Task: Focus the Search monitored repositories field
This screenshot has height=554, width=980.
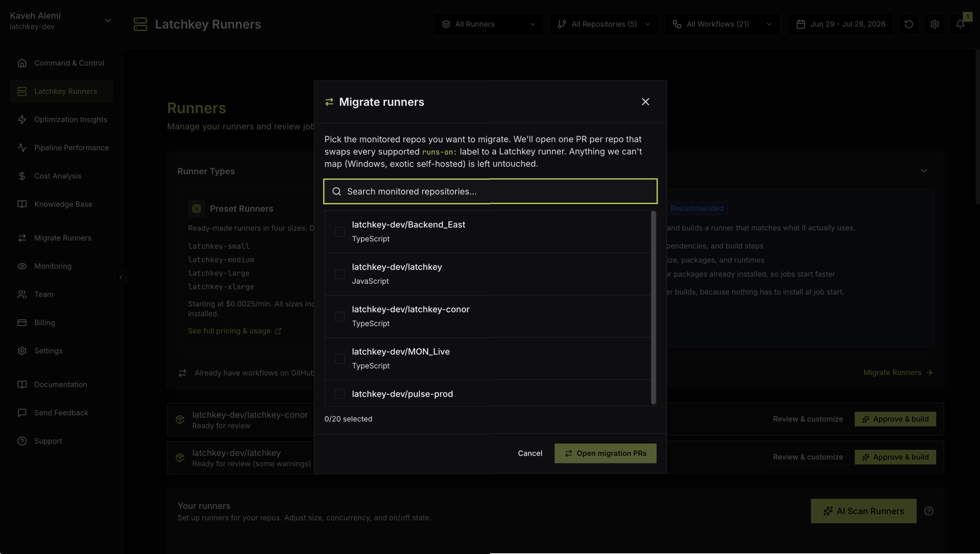Action: [490, 191]
